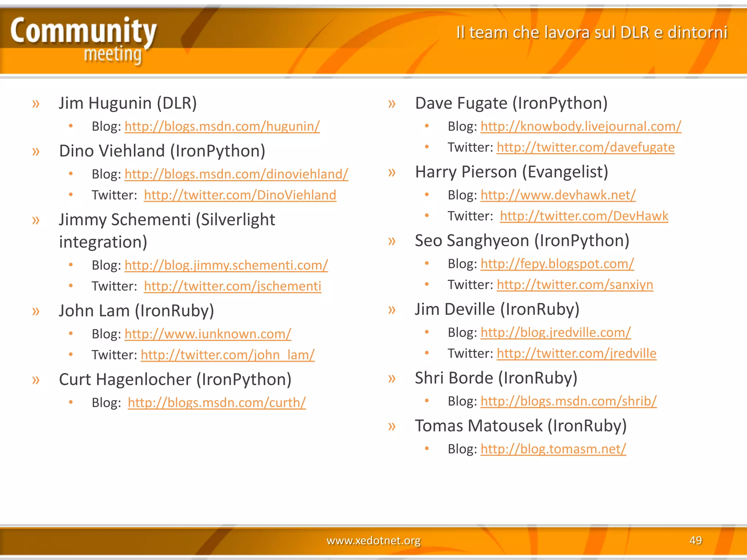Click the heading 'Jim Deville (IronRuby)'
747x560 pixels.
click(497, 310)
